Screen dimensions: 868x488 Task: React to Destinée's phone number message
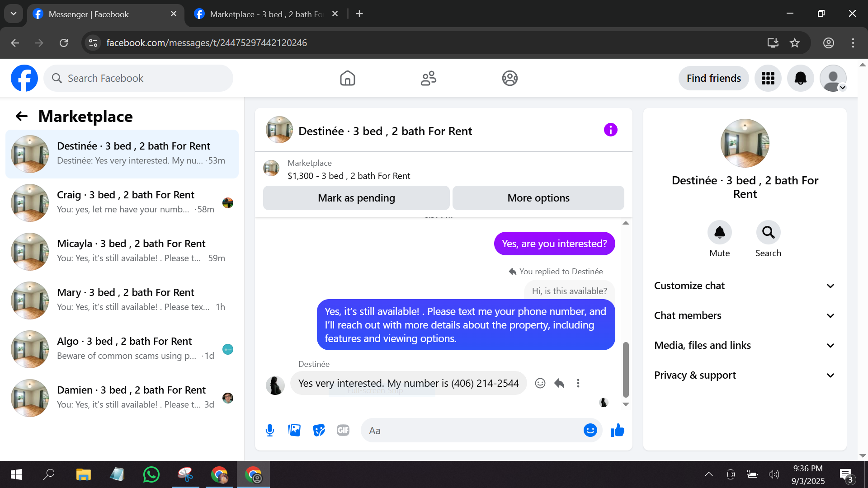[x=540, y=383]
